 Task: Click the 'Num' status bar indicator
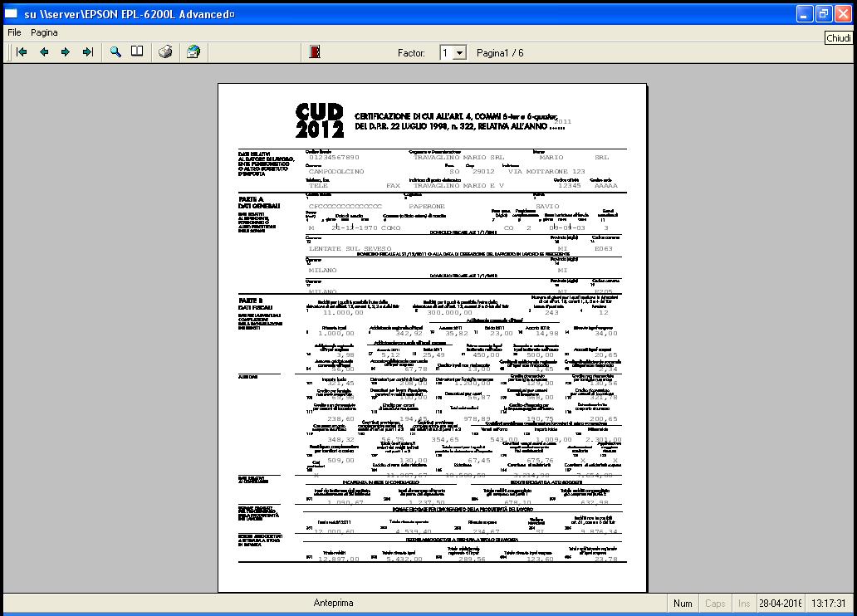[x=683, y=604]
